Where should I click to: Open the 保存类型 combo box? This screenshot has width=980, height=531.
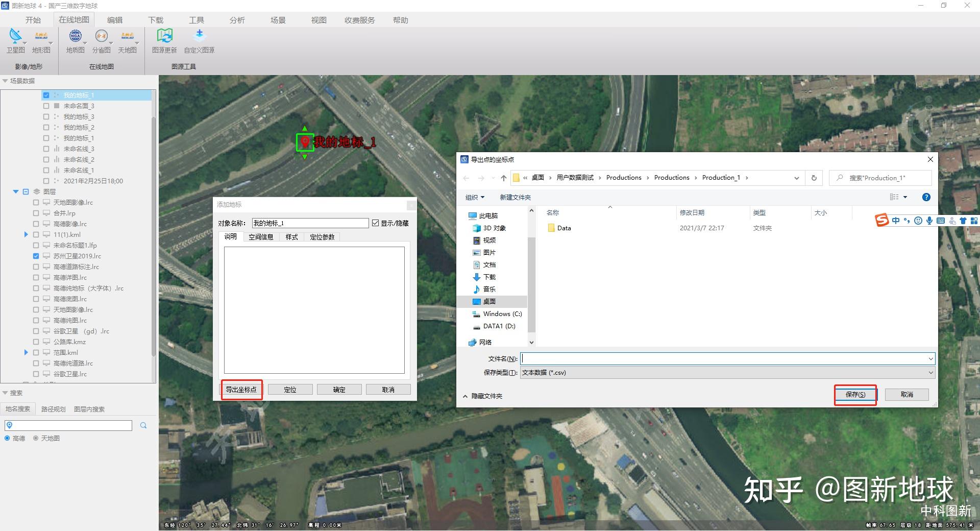(x=728, y=373)
